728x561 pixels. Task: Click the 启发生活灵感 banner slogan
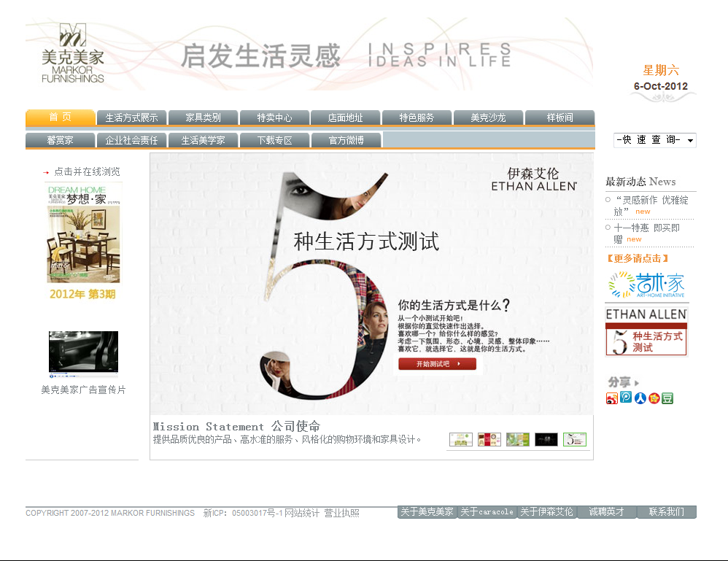click(260, 55)
